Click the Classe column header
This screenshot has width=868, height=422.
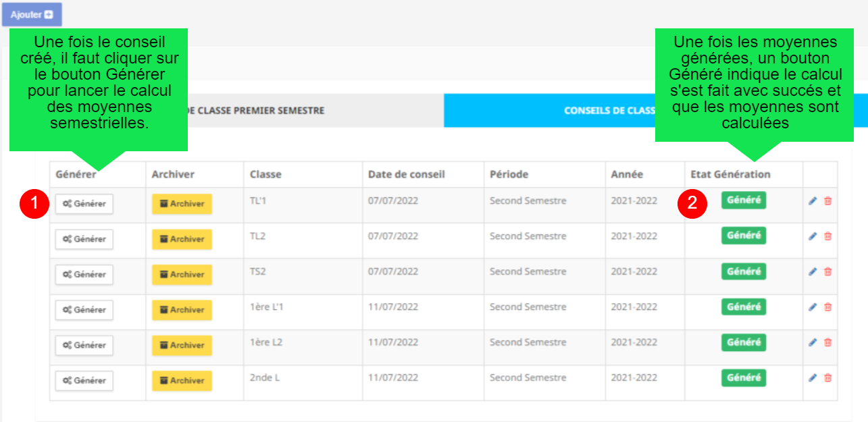[265, 174]
